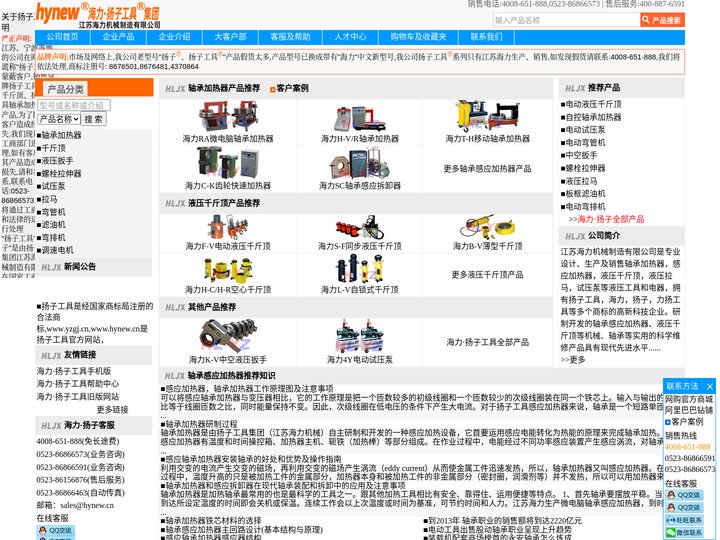Focus the 输入产品名称 search field

(x=566, y=20)
